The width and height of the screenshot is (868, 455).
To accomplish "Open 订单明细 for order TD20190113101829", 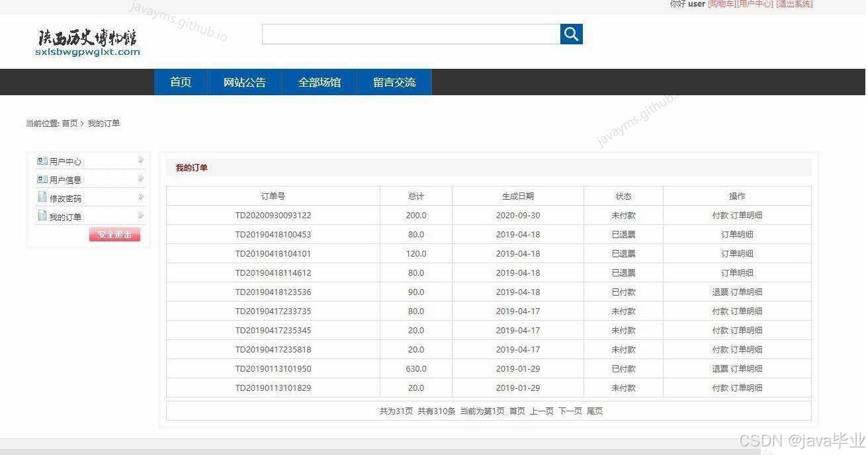I will point(746,388).
